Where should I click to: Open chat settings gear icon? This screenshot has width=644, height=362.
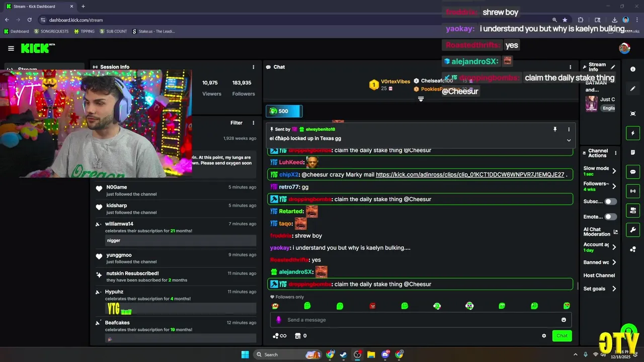click(x=544, y=336)
